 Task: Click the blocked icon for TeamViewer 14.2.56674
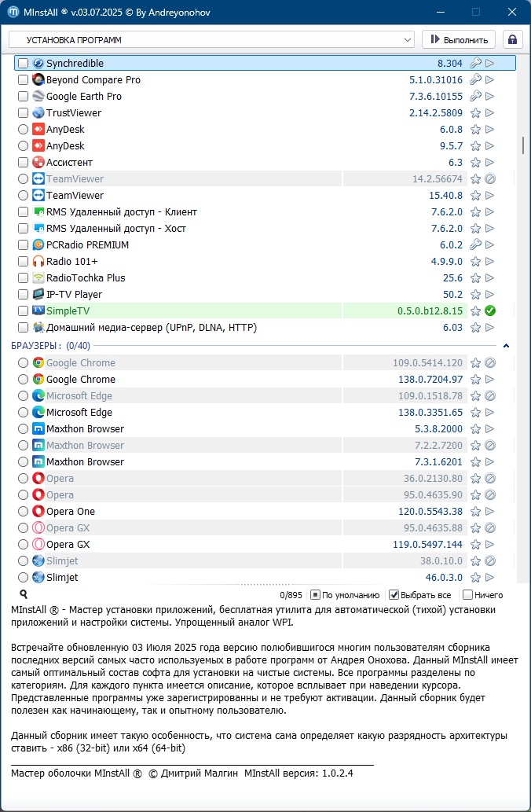[x=490, y=178]
